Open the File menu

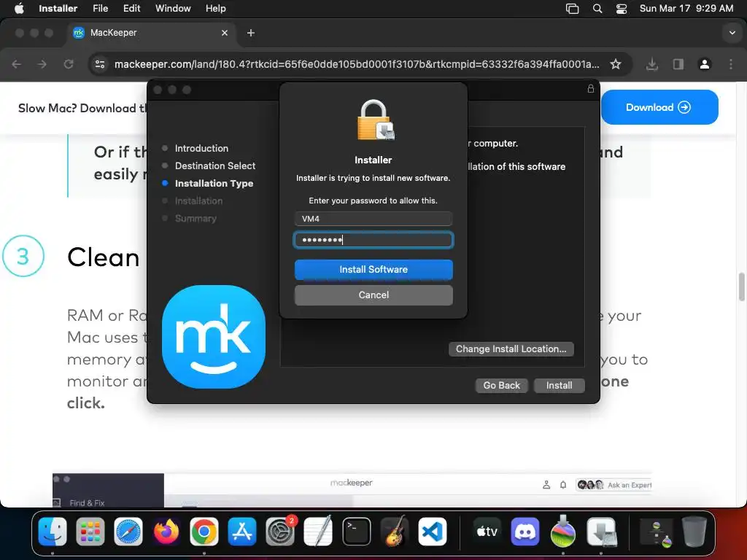[x=100, y=9]
